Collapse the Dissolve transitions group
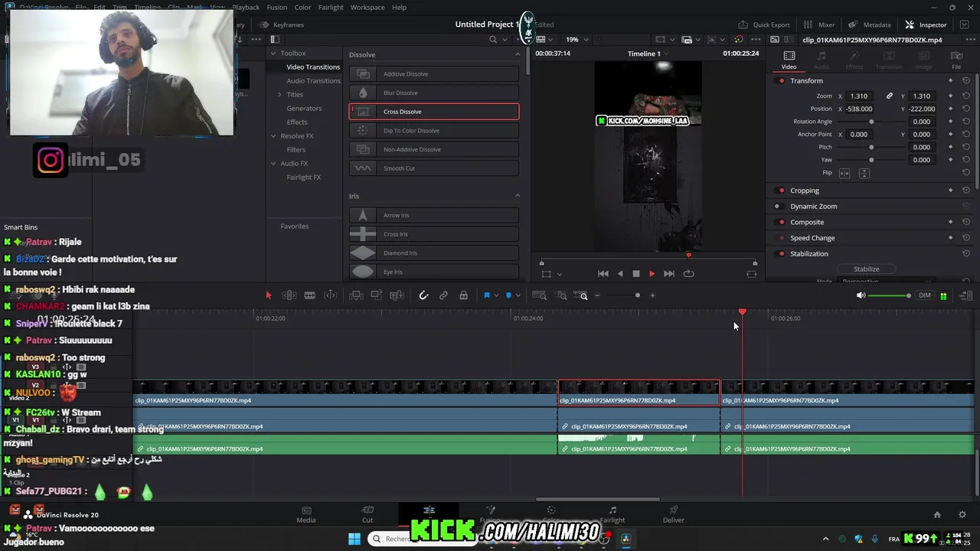Image resolution: width=980 pixels, height=551 pixels. 518,54
